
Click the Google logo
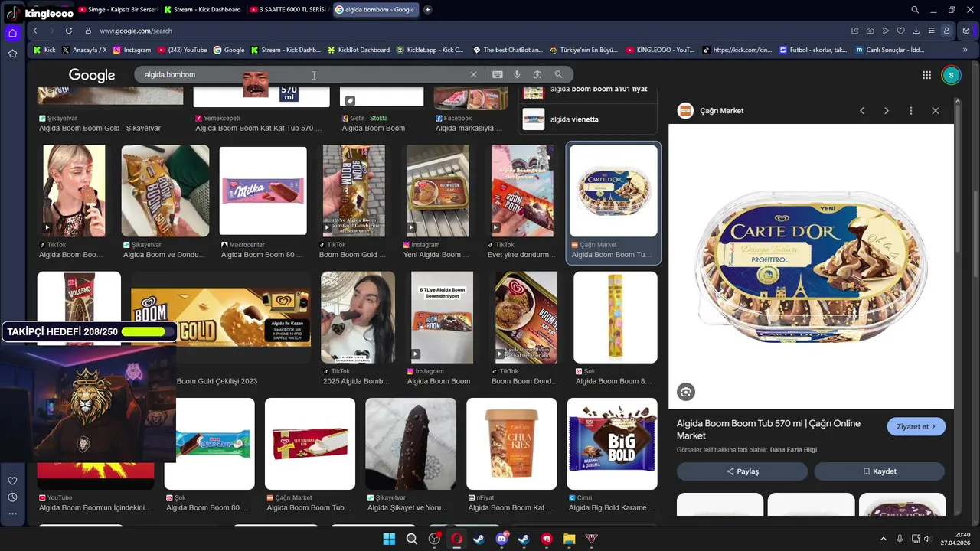pyautogui.click(x=92, y=75)
